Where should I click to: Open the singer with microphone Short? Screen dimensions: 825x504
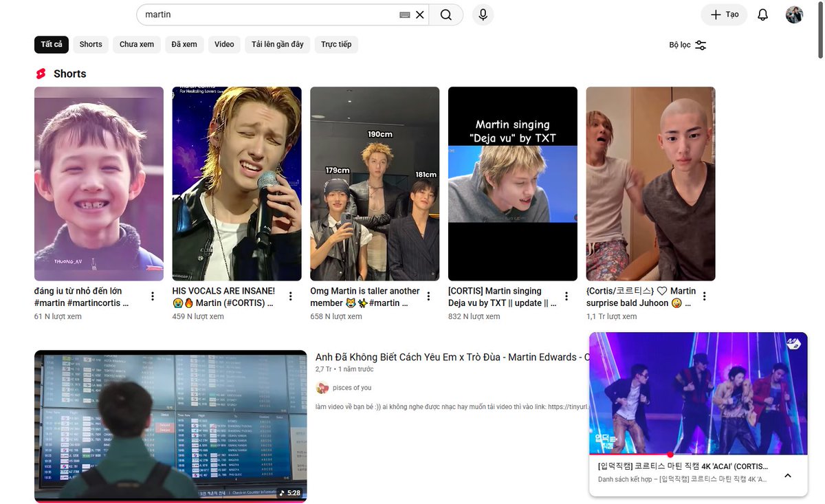pos(236,184)
